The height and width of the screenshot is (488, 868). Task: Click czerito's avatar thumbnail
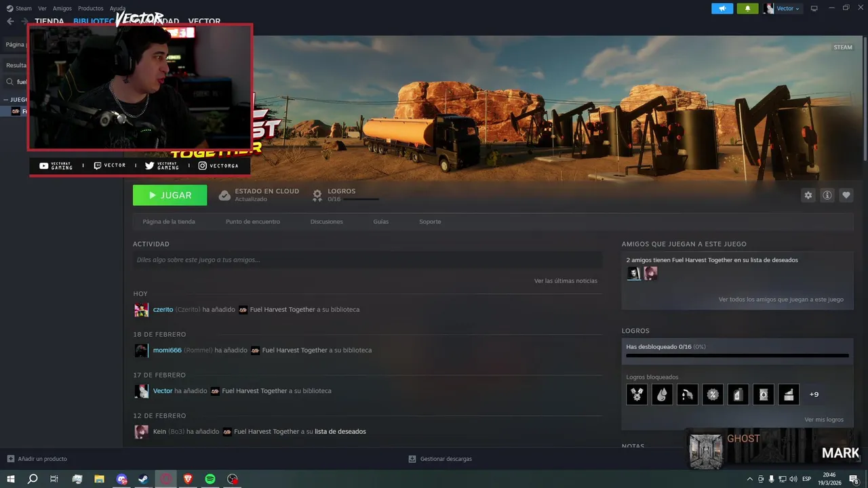click(141, 310)
